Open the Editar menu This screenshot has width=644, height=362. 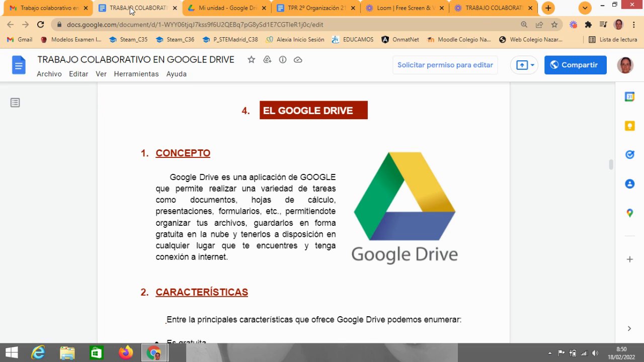click(x=78, y=74)
